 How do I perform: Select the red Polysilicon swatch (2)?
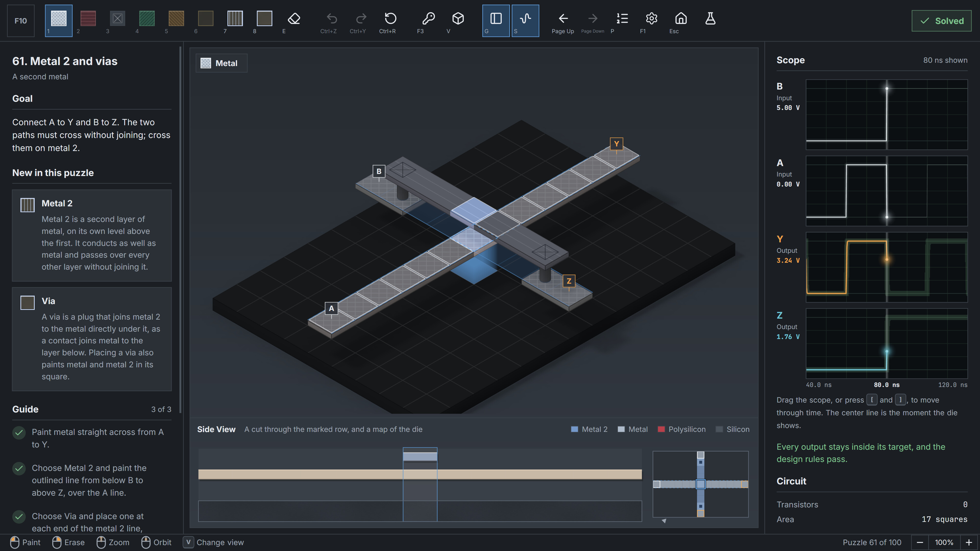click(88, 20)
